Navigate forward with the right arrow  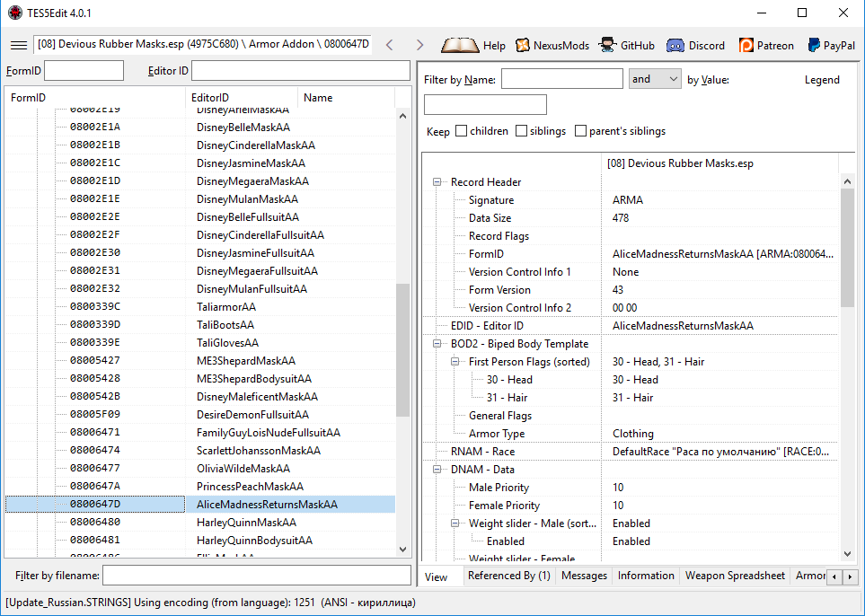(x=419, y=45)
